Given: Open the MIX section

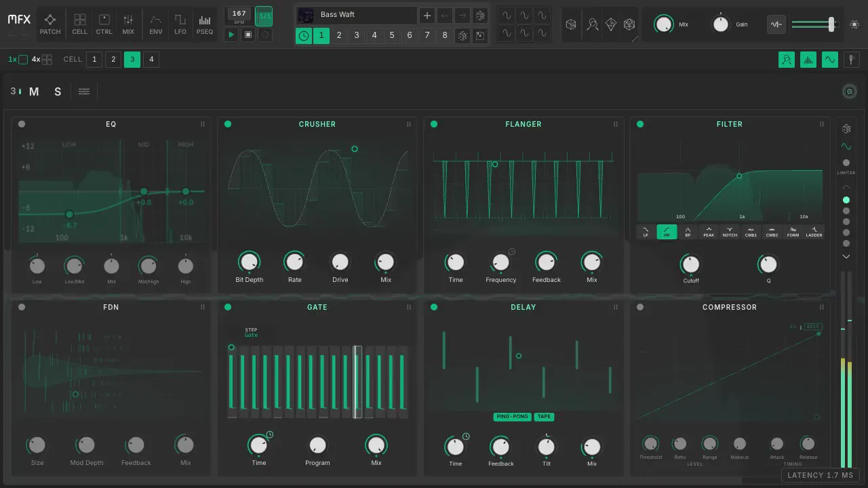Looking at the screenshot, I should [x=128, y=24].
